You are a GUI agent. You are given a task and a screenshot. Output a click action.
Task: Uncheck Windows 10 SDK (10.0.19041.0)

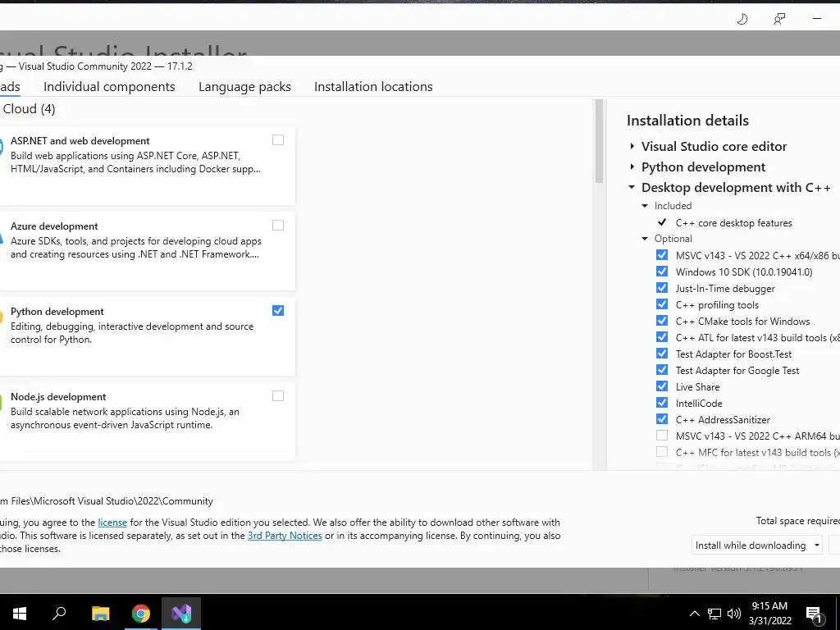[662, 271]
